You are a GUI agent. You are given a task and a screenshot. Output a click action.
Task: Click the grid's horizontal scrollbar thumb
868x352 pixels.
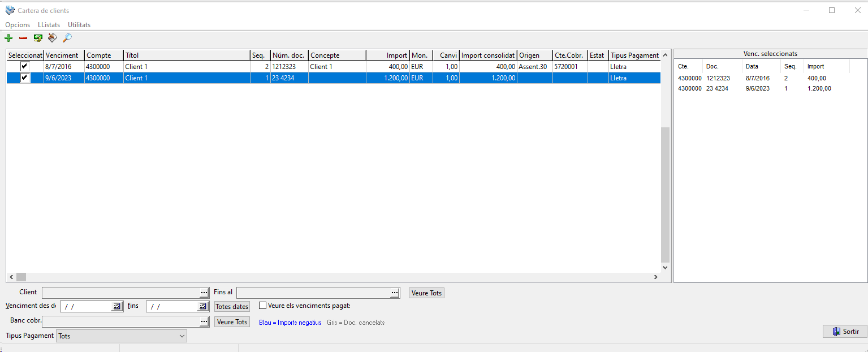pyautogui.click(x=21, y=277)
